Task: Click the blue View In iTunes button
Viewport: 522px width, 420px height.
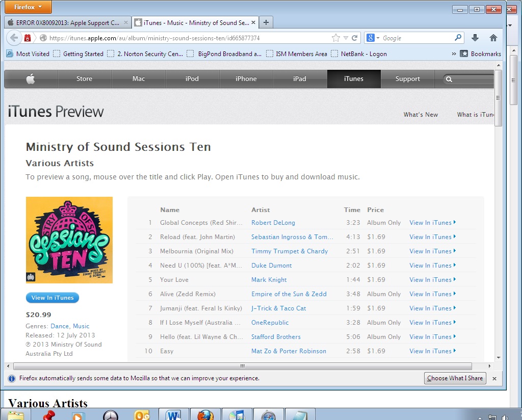Action: click(53, 298)
